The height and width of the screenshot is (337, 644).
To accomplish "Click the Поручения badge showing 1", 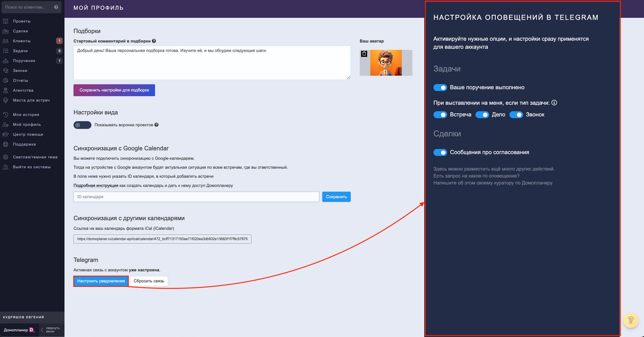I will pos(59,61).
